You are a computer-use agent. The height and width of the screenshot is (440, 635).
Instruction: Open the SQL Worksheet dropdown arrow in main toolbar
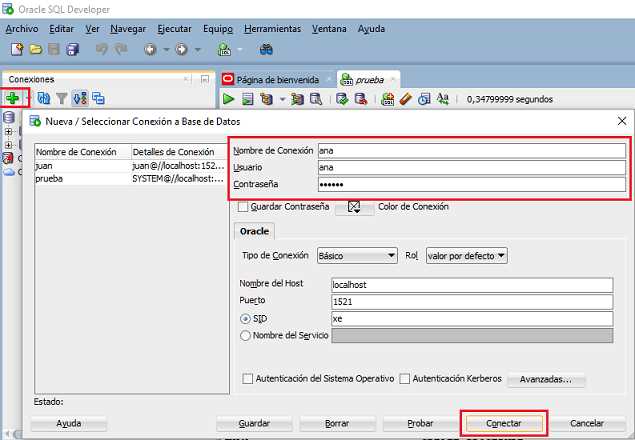coord(240,50)
